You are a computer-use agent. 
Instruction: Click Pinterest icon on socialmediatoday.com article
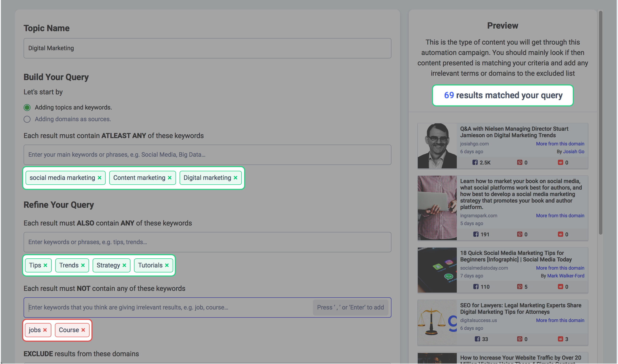coord(520,287)
